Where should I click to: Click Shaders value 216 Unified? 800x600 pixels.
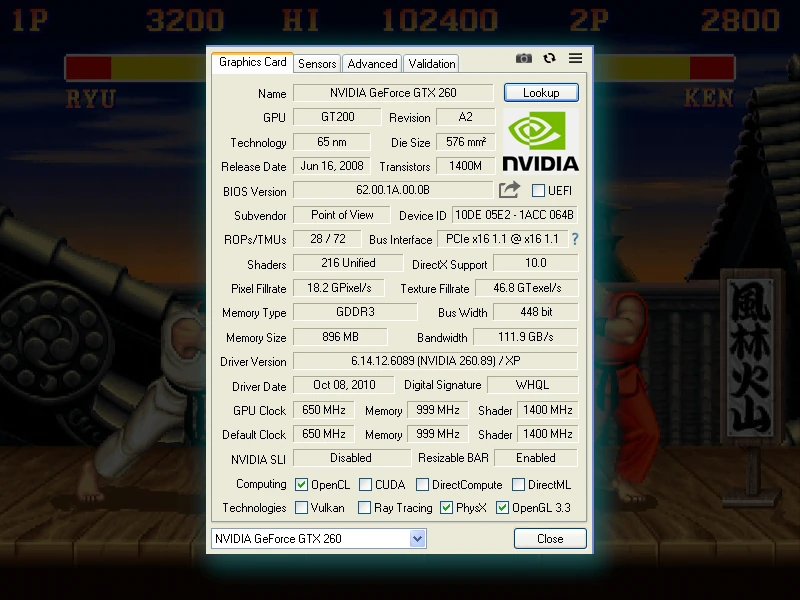tap(348, 263)
